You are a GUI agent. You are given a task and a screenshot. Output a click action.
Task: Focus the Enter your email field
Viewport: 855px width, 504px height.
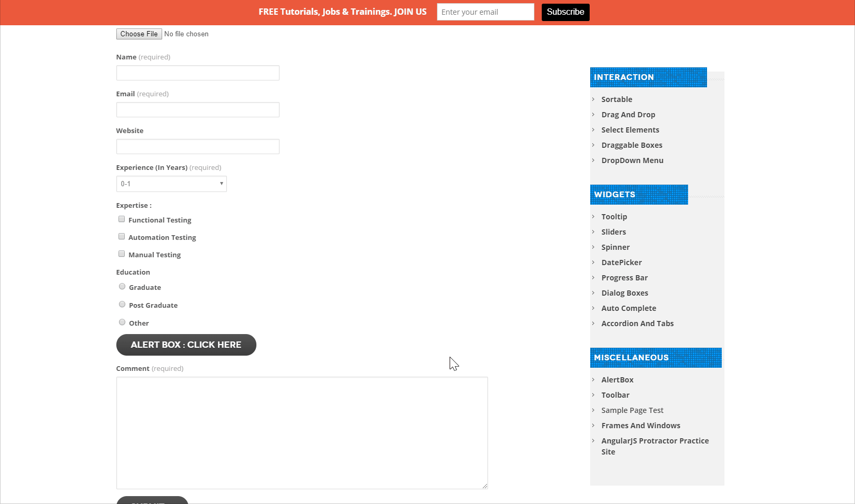click(x=485, y=12)
